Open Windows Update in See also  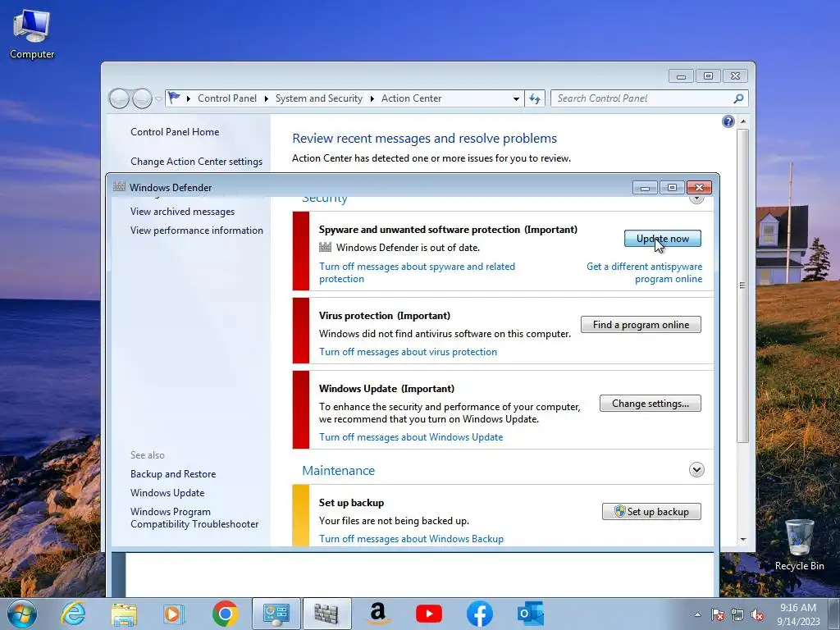167,493
